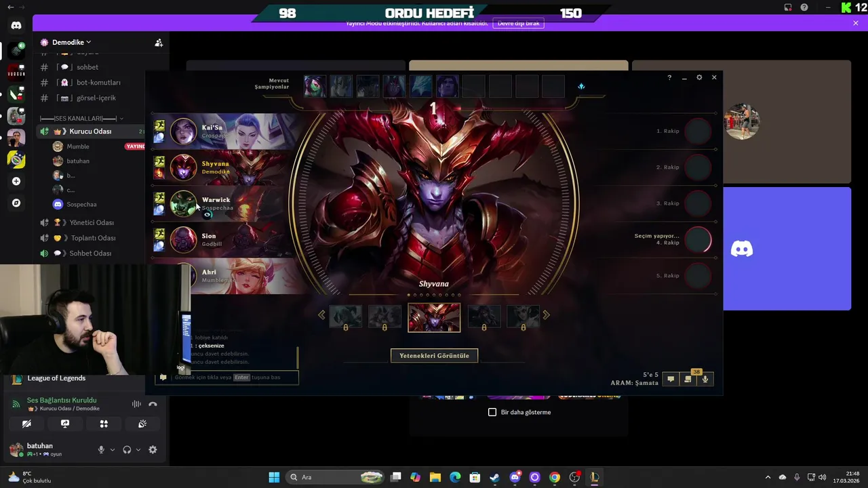The image size is (868, 488).
Task: Click Shyvana's ignite summoner spell icon
Action: [159, 173]
